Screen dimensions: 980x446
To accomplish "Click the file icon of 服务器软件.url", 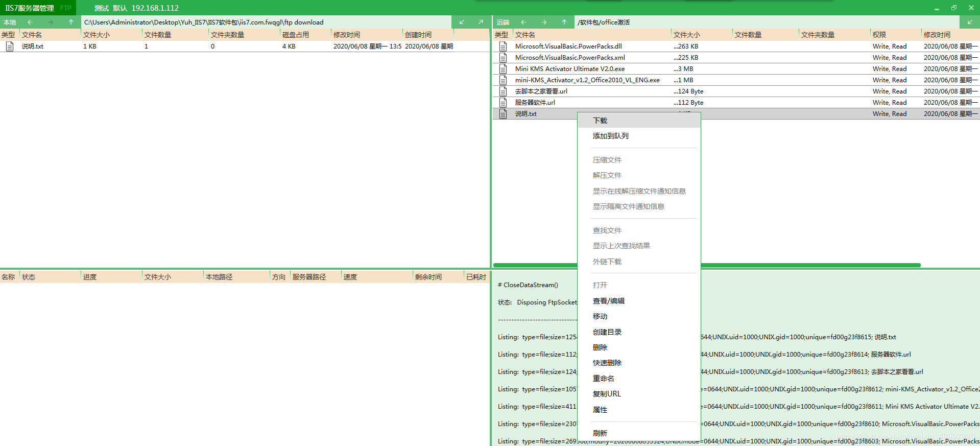I will coord(503,102).
